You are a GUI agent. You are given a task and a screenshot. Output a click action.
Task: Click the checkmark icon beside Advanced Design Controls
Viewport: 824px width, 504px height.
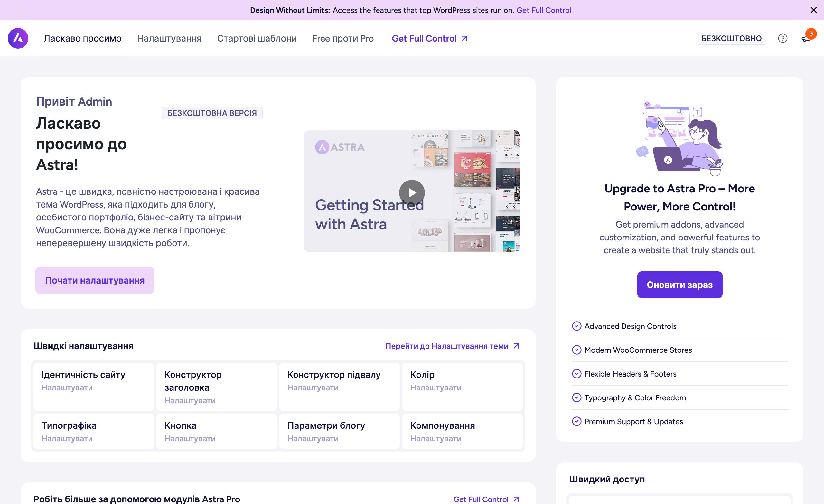(x=576, y=326)
